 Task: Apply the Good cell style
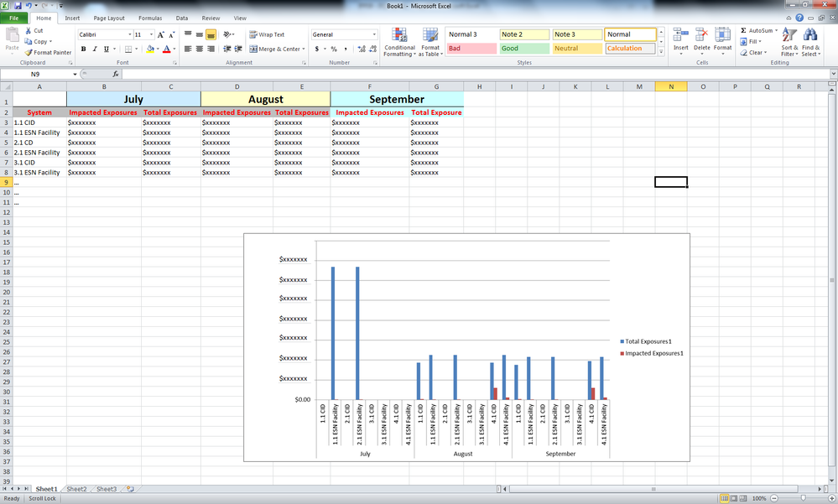pos(524,49)
